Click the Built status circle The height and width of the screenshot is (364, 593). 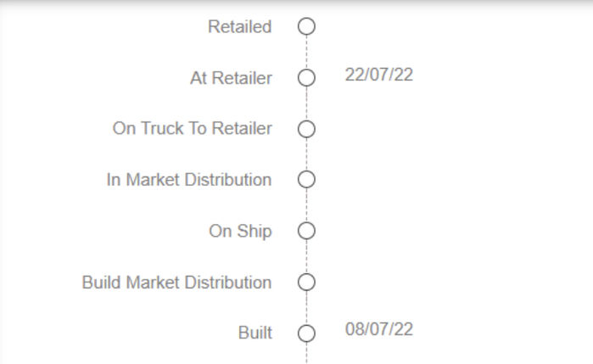[306, 333]
